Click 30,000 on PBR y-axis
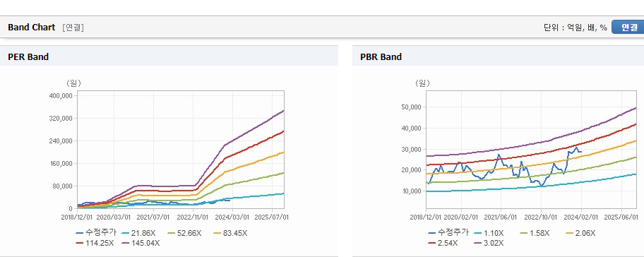Screen dimensions: 644x257 click(412, 149)
